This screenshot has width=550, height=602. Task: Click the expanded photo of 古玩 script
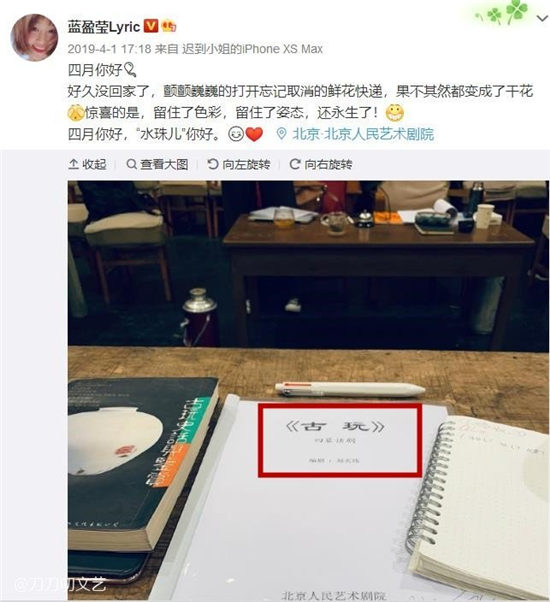pos(308,390)
